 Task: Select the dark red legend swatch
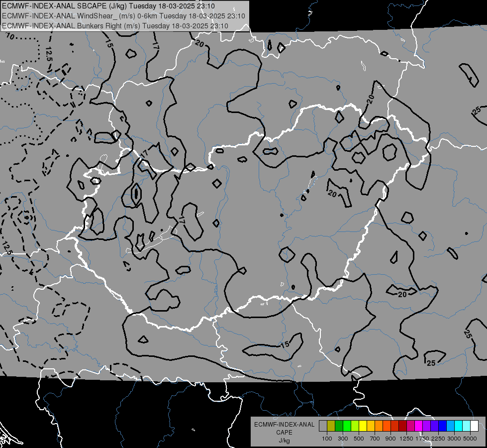coord(402,426)
